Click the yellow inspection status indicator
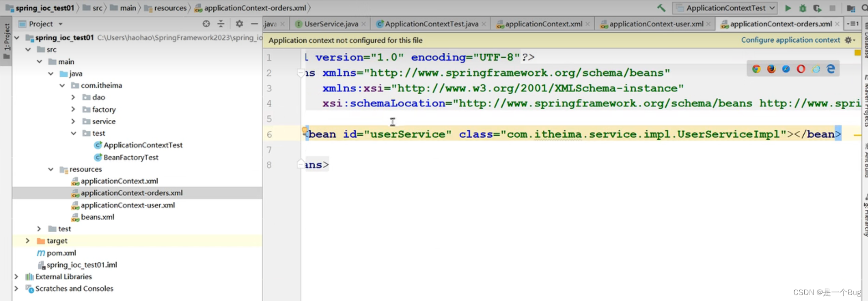 pos(858,53)
